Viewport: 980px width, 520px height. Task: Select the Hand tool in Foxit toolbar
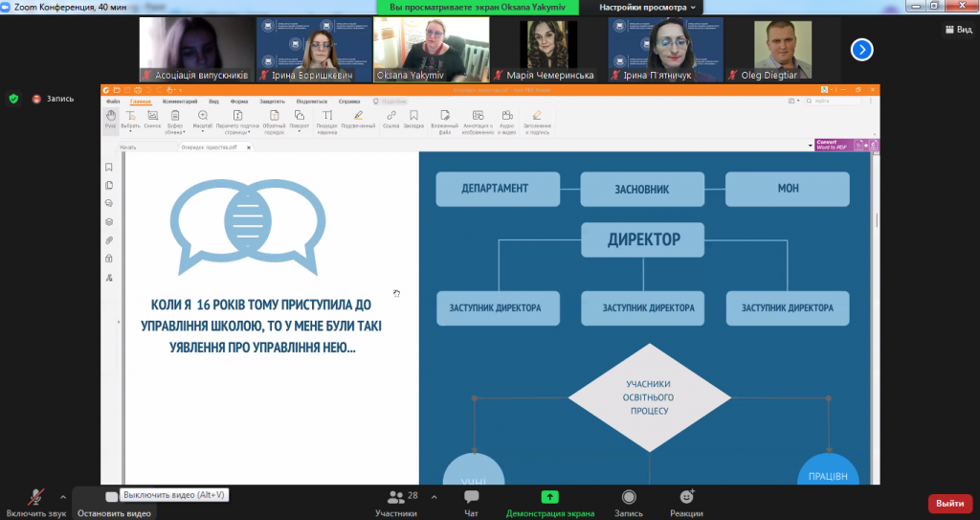(x=111, y=120)
